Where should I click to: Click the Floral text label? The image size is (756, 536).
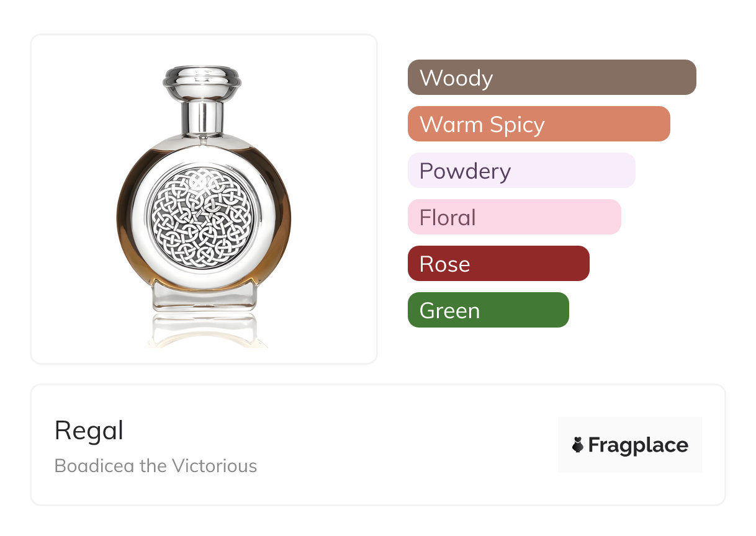pos(448,218)
